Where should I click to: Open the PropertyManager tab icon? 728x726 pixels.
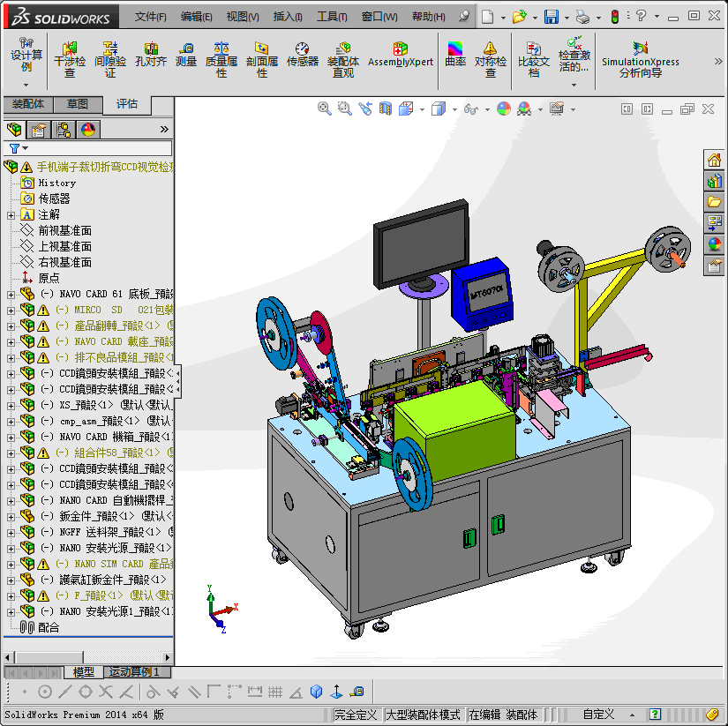click(x=39, y=130)
